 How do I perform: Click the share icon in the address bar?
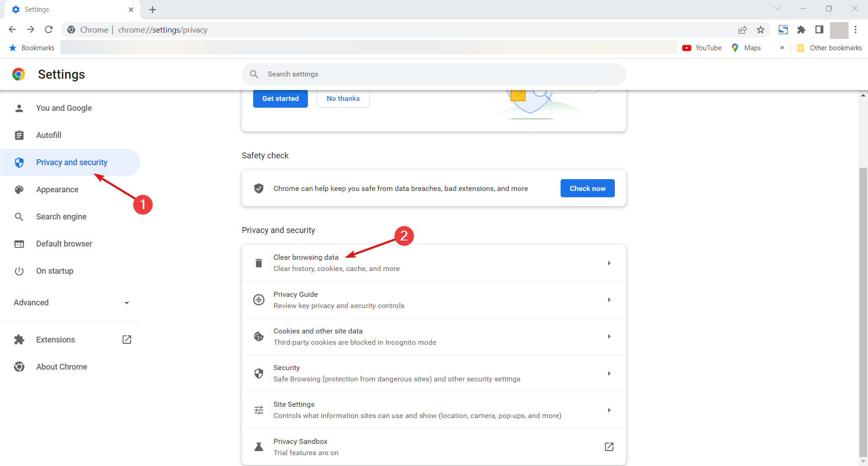[743, 29]
